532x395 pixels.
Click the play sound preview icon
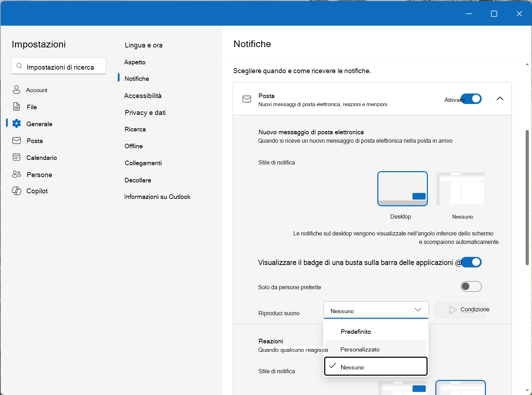[453, 310]
